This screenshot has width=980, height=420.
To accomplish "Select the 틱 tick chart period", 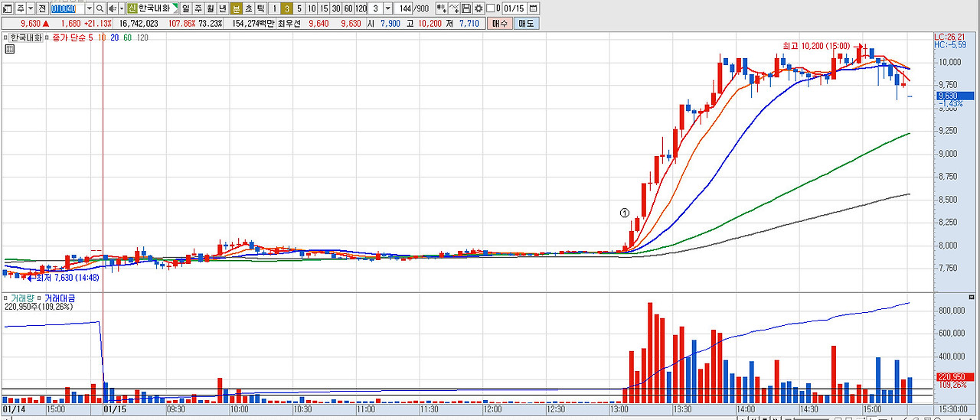I will coord(261,8).
